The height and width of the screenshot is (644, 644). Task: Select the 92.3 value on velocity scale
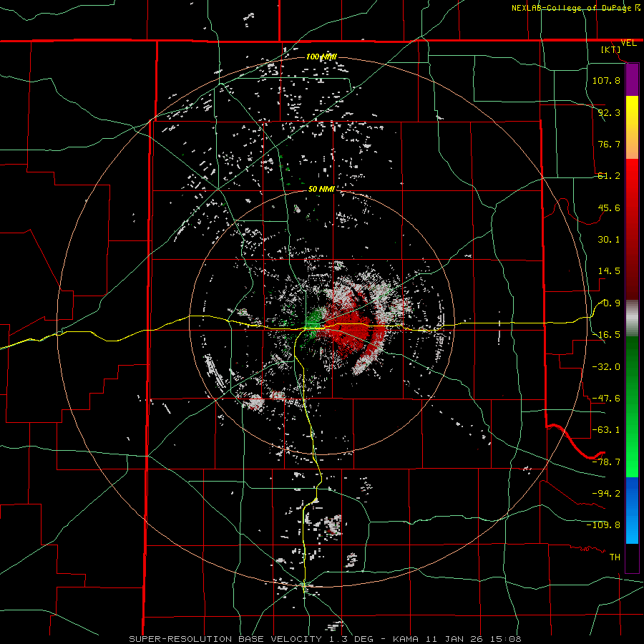coord(609,112)
